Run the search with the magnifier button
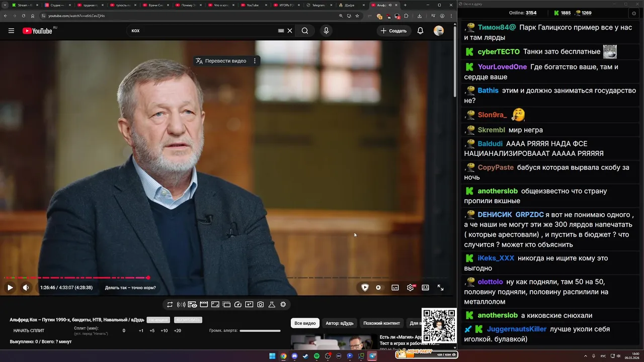The image size is (644, 362). click(305, 31)
